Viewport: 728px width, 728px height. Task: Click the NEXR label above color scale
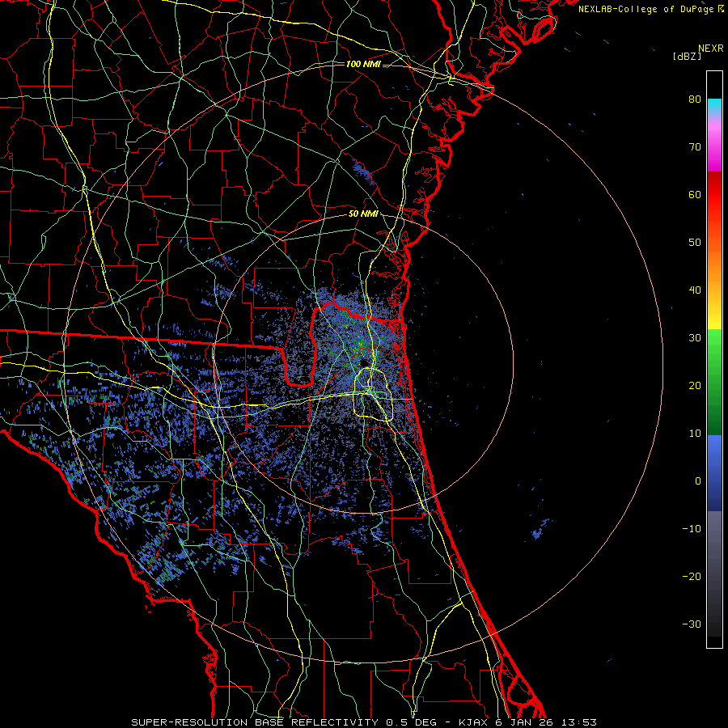tap(711, 49)
